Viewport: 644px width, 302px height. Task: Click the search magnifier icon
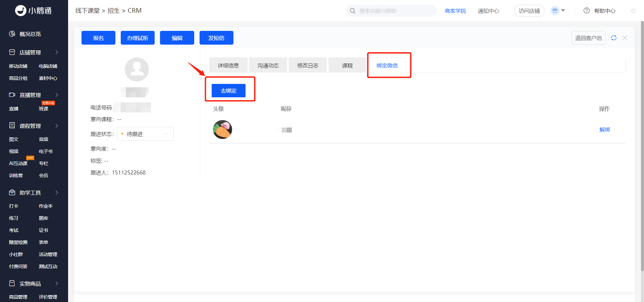click(x=353, y=11)
